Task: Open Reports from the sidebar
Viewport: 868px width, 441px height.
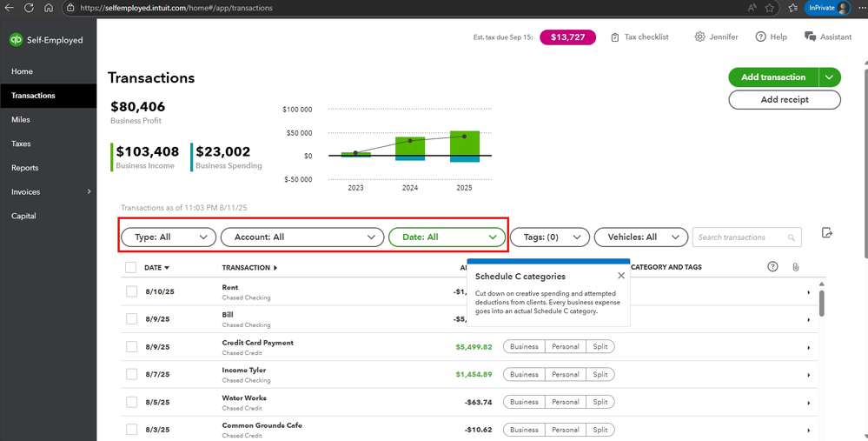Action: click(x=24, y=168)
